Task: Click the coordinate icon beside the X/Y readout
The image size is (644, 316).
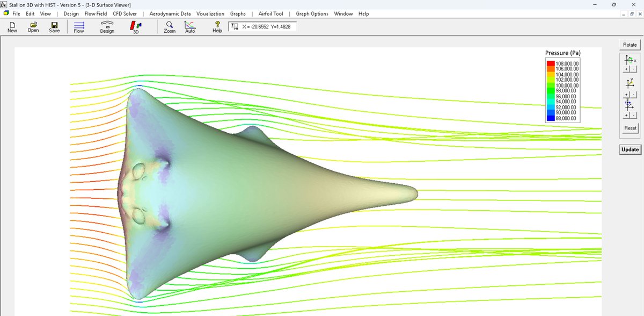Action: tap(235, 26)
